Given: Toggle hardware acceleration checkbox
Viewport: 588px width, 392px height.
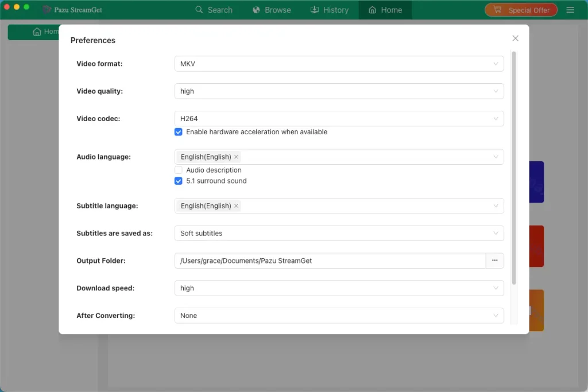Looking at the screenshot, I should pyautogui.click(x=179, y=132).
